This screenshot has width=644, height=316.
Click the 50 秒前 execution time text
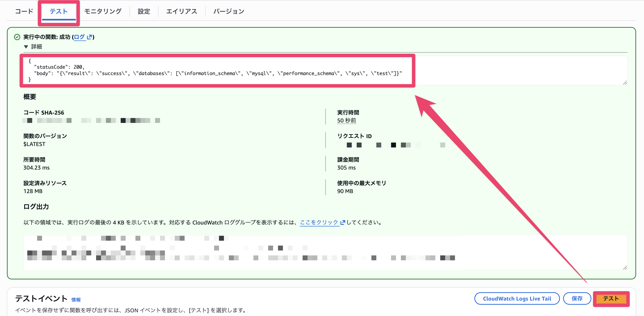[347, 120]
